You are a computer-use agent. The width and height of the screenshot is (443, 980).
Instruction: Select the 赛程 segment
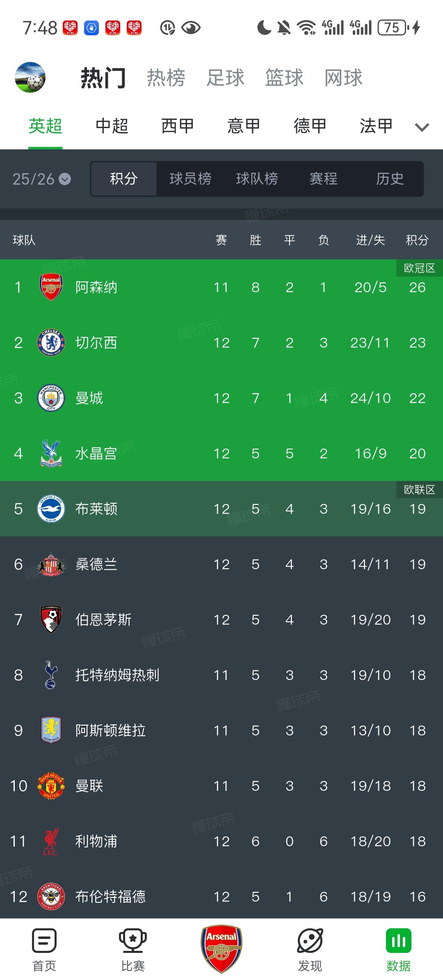coord(323,179)
